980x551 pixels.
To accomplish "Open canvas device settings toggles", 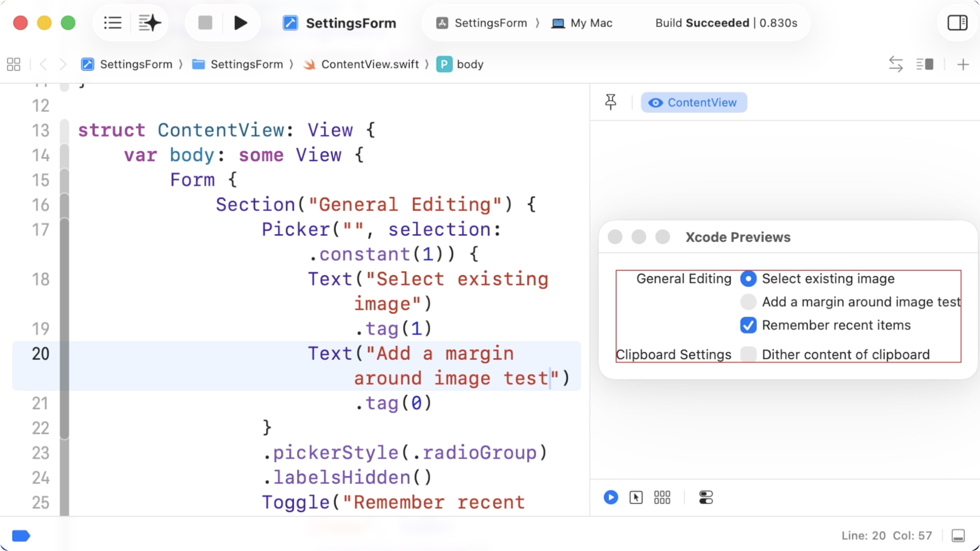I will coord(706,497).
